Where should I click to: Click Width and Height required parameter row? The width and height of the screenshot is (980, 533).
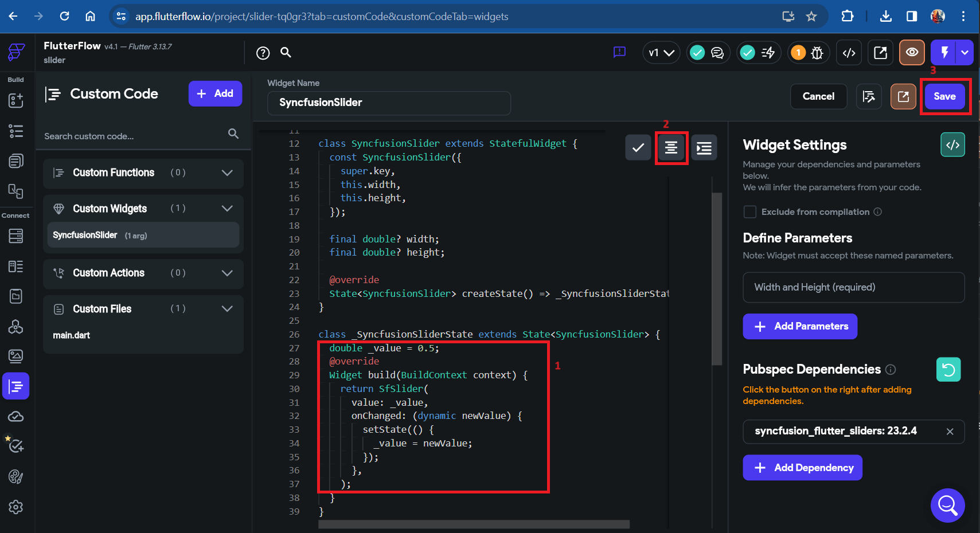853,287
